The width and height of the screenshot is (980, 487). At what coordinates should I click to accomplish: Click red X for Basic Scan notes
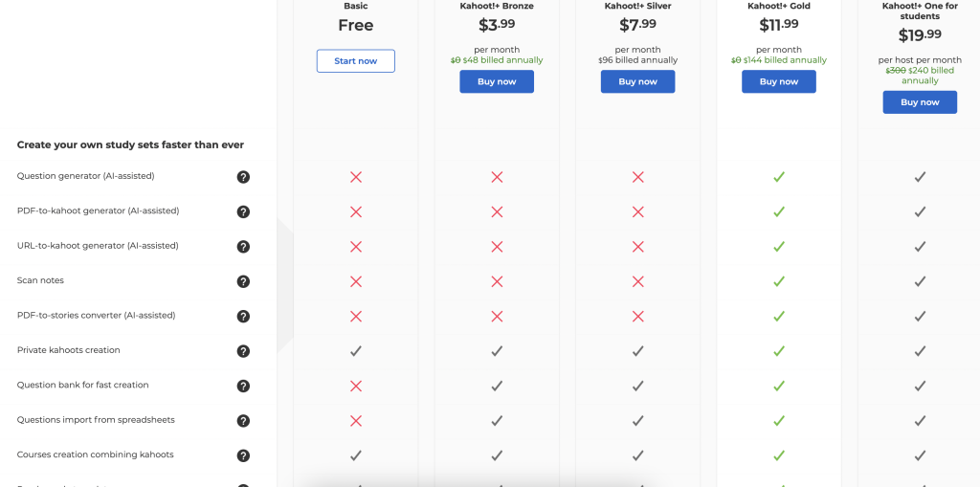click(x=356, y=282)
